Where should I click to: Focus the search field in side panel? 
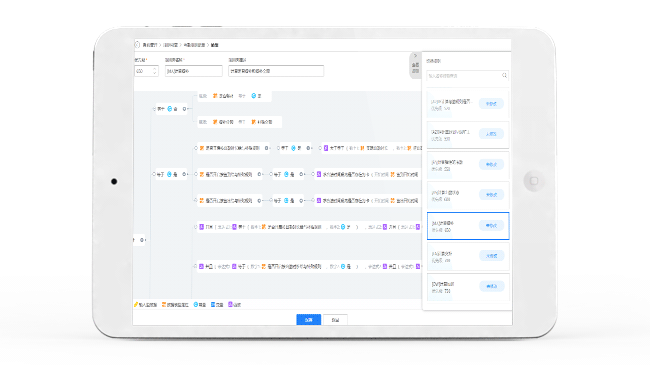point(468,75)
